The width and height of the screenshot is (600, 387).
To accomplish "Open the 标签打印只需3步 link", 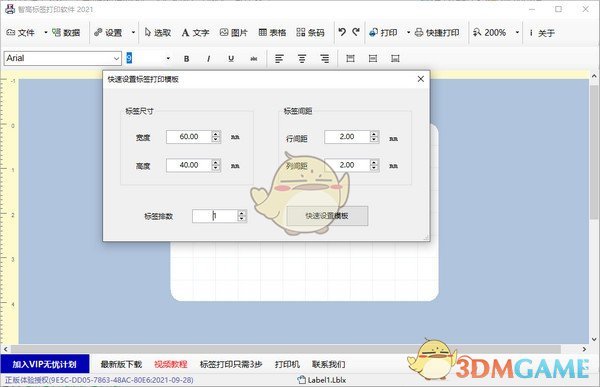I will pyautogui.click(x=231, y=364).
